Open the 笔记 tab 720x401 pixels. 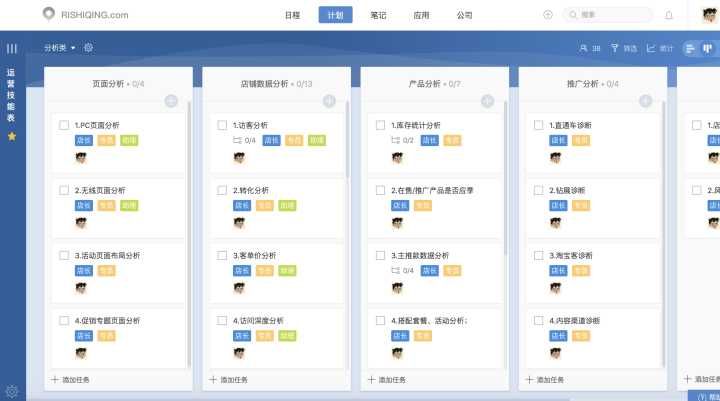coord(378,15)
